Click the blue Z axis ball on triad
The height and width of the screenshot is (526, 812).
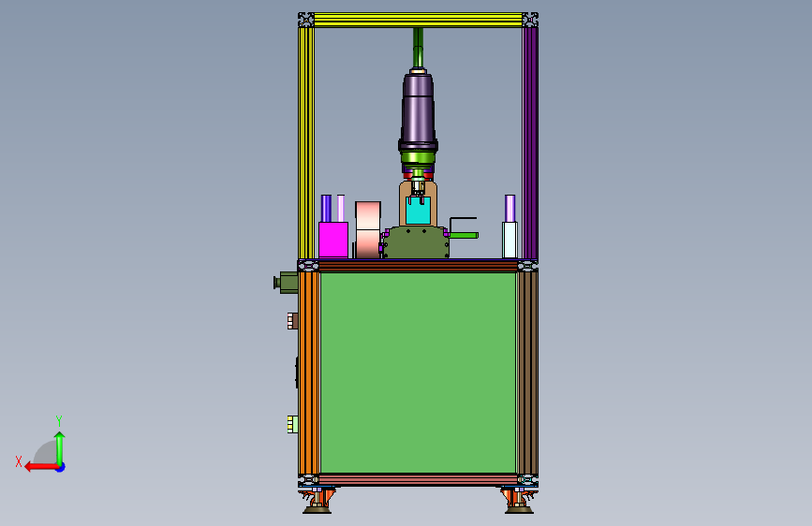click(61, 467)
